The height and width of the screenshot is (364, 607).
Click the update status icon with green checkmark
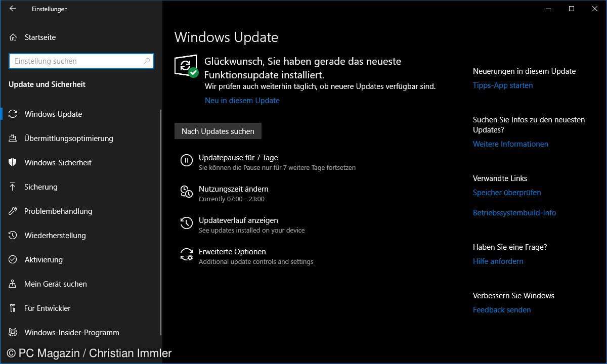pos(186,66)
